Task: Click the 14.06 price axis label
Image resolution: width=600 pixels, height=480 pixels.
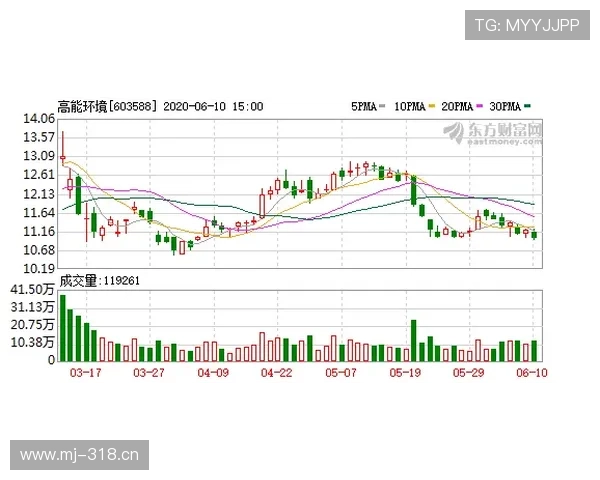Action: click(x=40, y=118)
